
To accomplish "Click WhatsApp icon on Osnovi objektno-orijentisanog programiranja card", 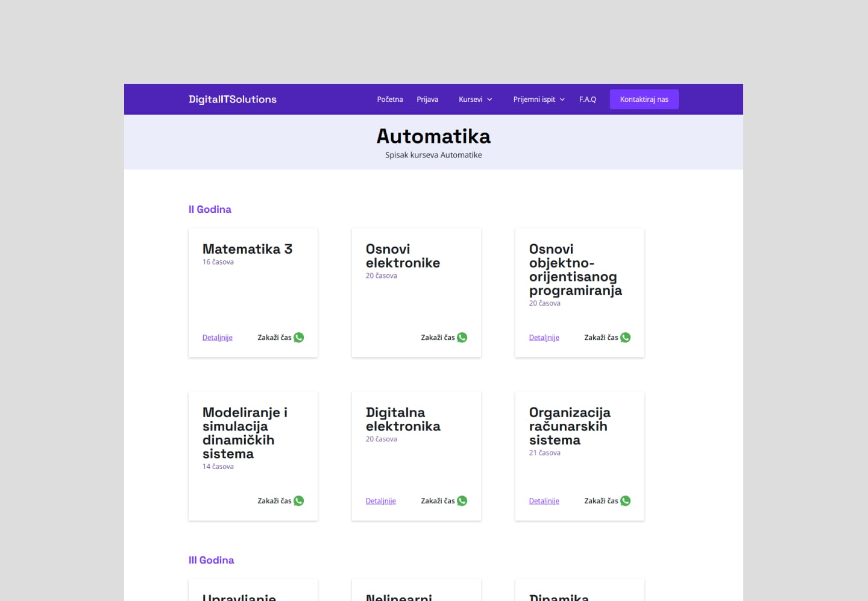I will pos(626,338).
